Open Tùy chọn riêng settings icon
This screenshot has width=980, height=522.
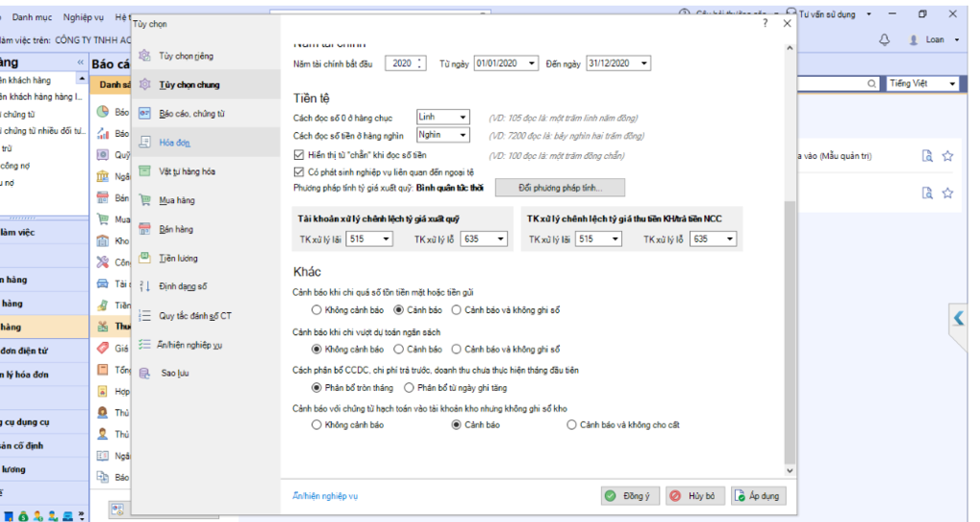pyautogui.click(x=145, y=56)
